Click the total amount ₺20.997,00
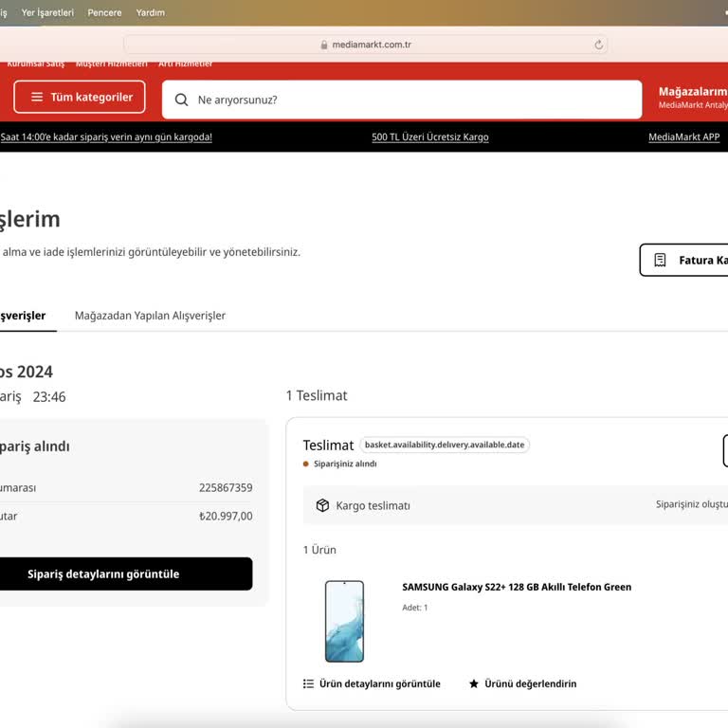 click(226, 516)
